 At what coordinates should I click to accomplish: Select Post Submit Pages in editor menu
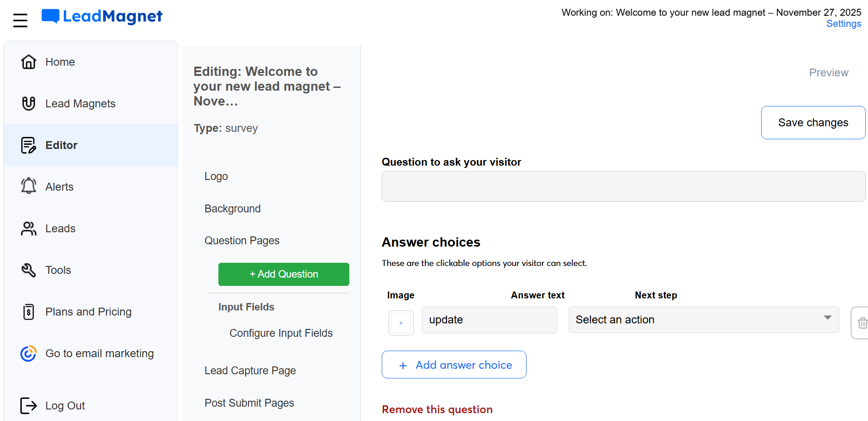pyautogui.click(x=249, y=402)
